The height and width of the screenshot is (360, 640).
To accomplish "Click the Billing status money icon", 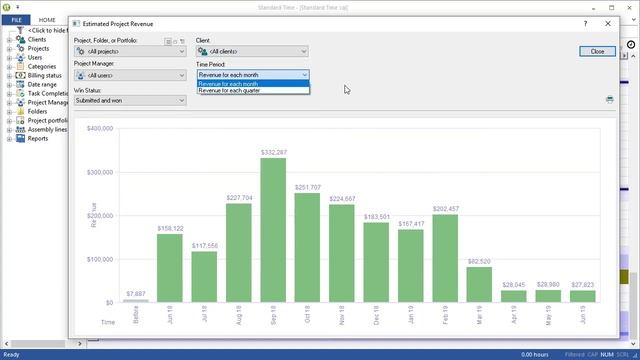I will point(20,76).
